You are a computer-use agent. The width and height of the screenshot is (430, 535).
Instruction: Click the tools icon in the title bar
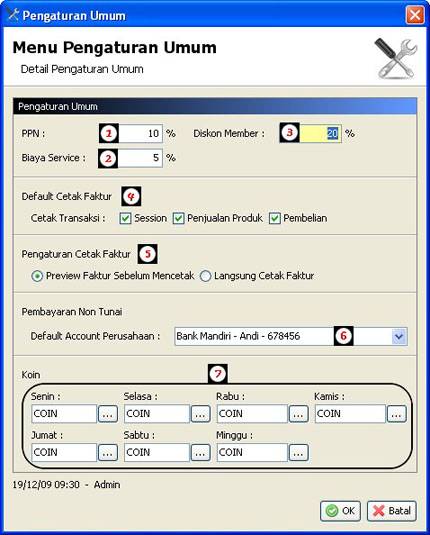(13, 15)
